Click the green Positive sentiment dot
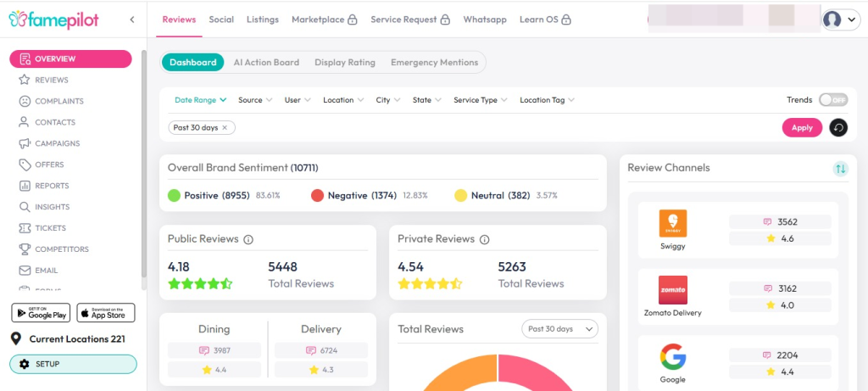Image resolution: width=868 pixels, height=391 pixels. (175, 195)
